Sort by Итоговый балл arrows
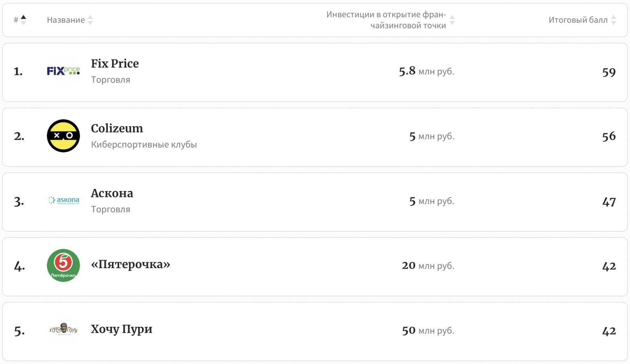This screenshot has width=630, height=364. coord(613,20)
